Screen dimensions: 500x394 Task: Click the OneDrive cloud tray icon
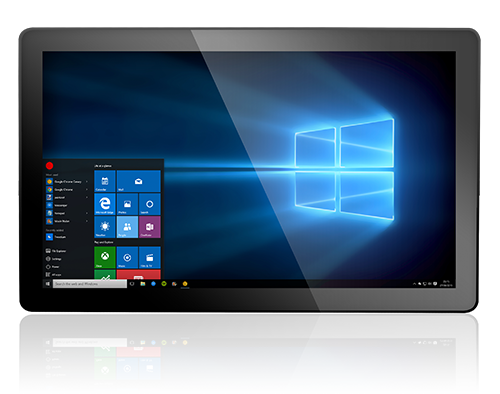tap(420, 284)
